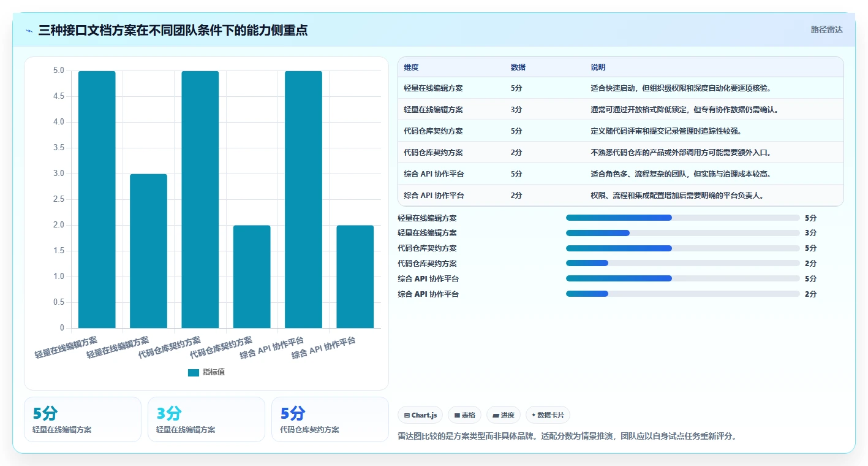Click the 代码仓库契约方案 chart bar at 2.0
This screenshot has width=868, height=466.
coord(252,277)
